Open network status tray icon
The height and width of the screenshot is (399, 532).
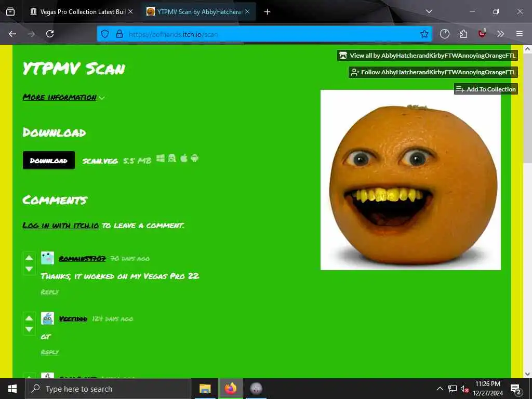coord(453,389)
